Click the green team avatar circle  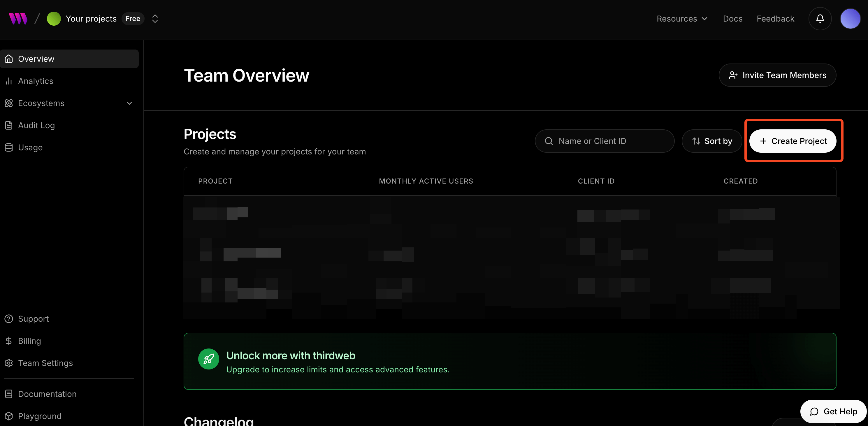point(54,19)
